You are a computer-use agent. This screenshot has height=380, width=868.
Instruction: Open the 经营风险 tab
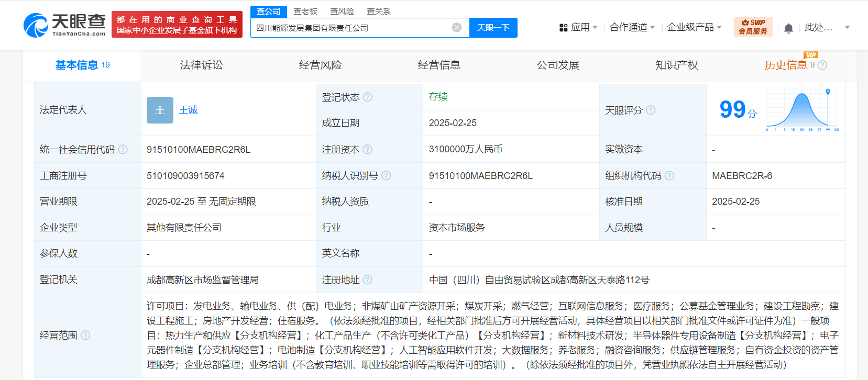pyautogui.click(x=320, y=65)
